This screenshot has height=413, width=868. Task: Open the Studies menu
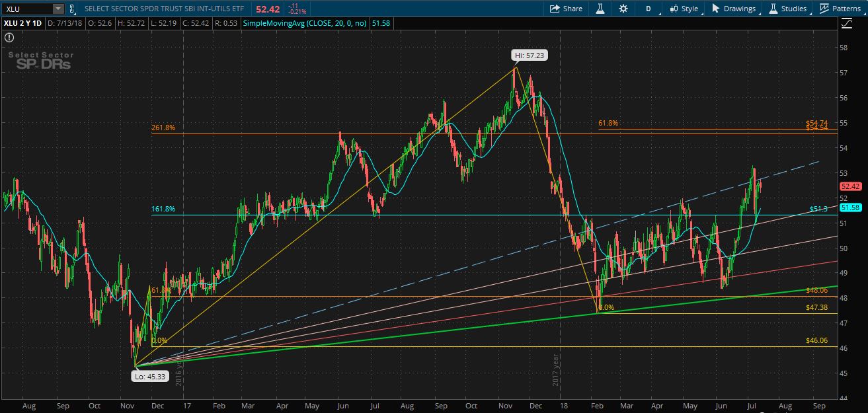click(788, 9)
